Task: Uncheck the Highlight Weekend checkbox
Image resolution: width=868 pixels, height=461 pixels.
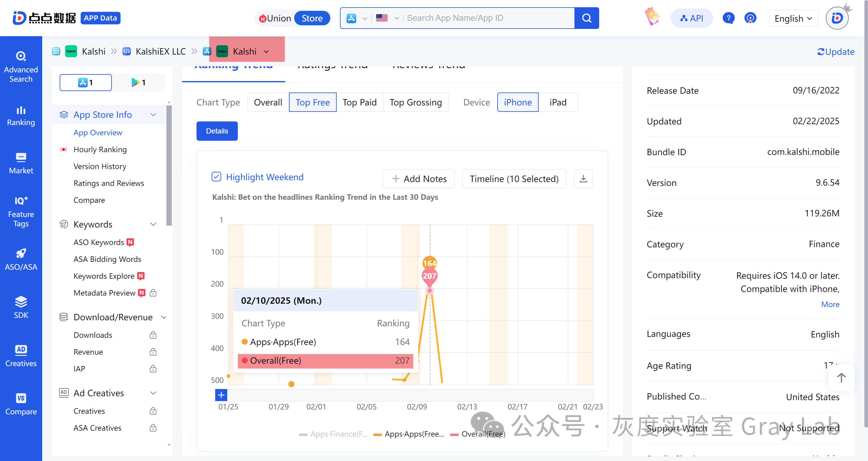Action: tap(216, 177)
